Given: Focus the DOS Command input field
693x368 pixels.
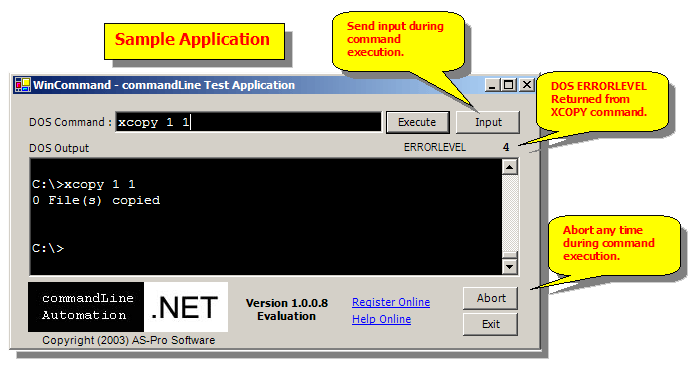Looking at the screenshot, I should point(248,122).
